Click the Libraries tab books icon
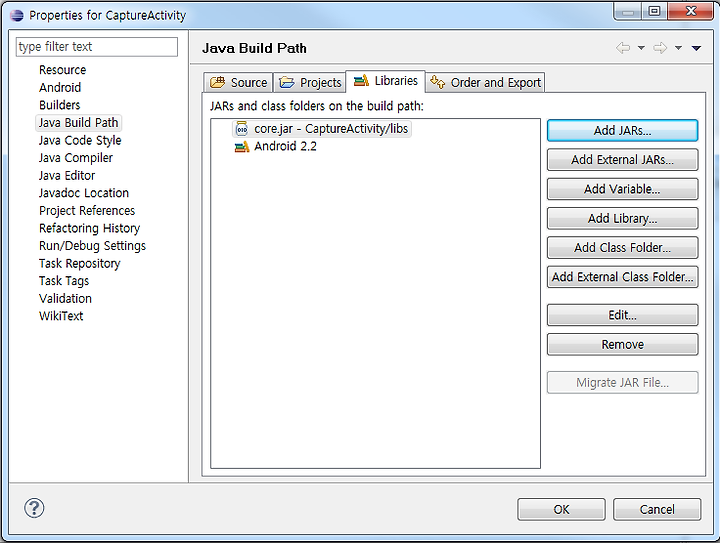720x543 pixels. pos(361,81)
